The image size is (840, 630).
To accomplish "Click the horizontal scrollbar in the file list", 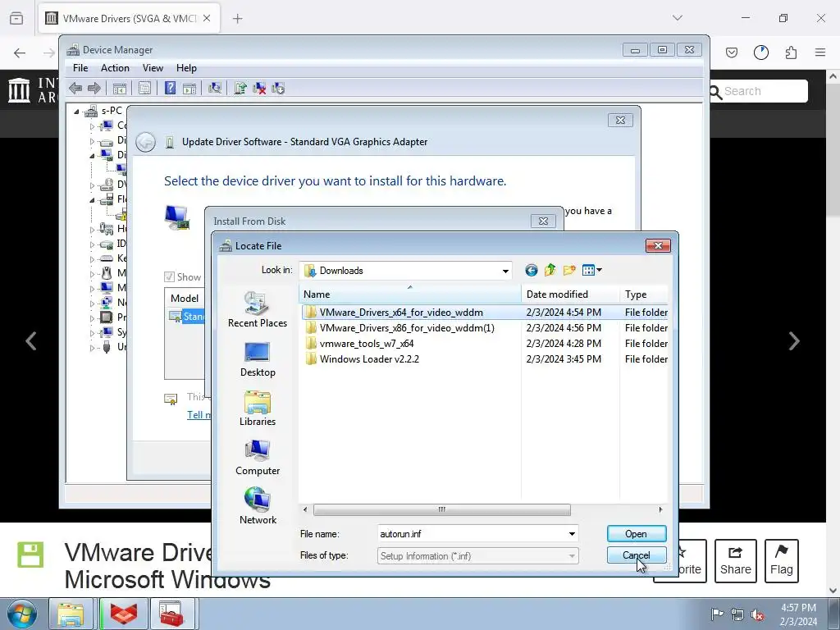I will (x=442, y=509).
